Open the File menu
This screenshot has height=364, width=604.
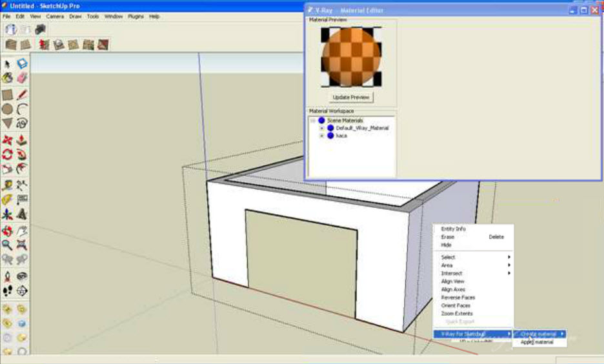pos(6,17)
